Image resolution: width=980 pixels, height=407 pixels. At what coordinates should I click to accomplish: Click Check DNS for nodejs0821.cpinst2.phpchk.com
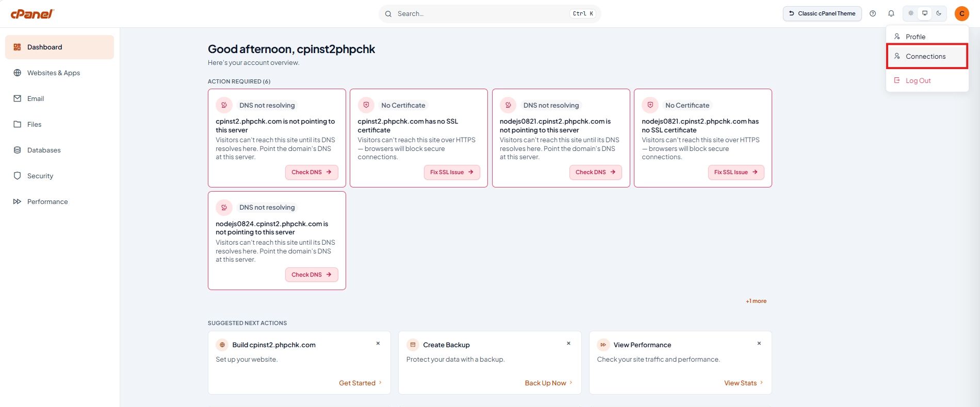(x=596, y=172)
